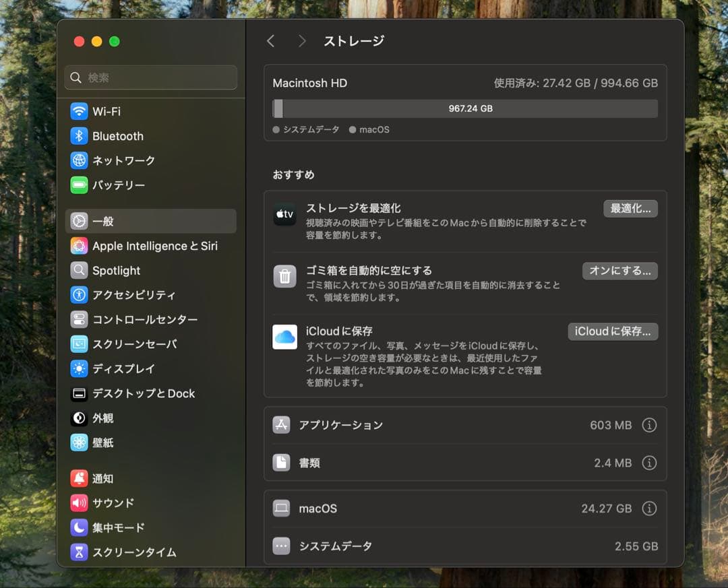
Task: Click the 検索 search field
Action: [x=151, y=77]
